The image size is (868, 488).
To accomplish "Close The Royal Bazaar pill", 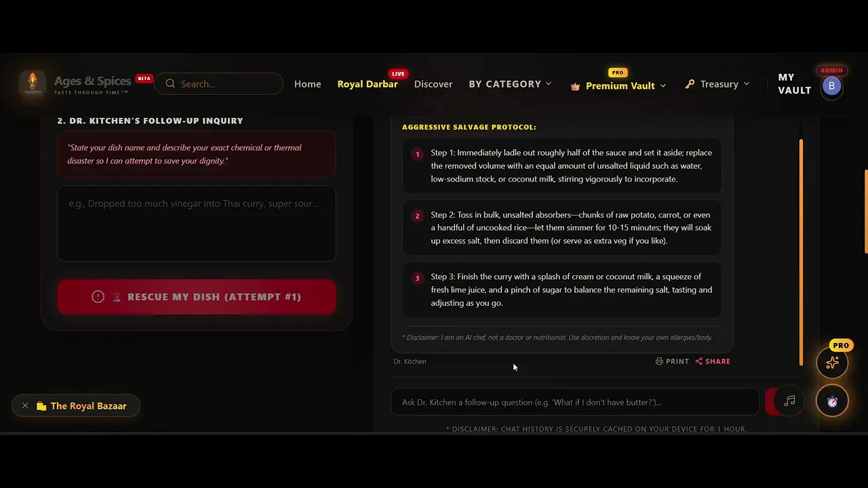I will pos(25,406).
